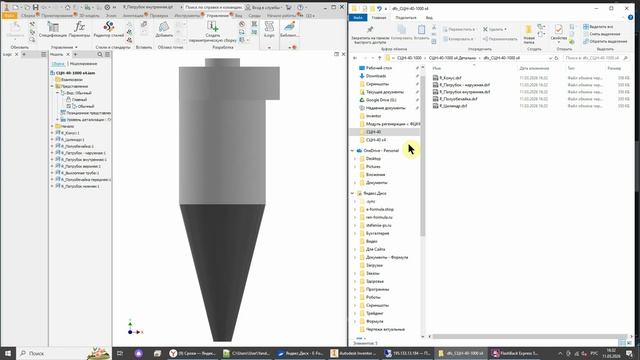
Task: Click Удалить in Explorer ribbon
Action: coord(495,29)
